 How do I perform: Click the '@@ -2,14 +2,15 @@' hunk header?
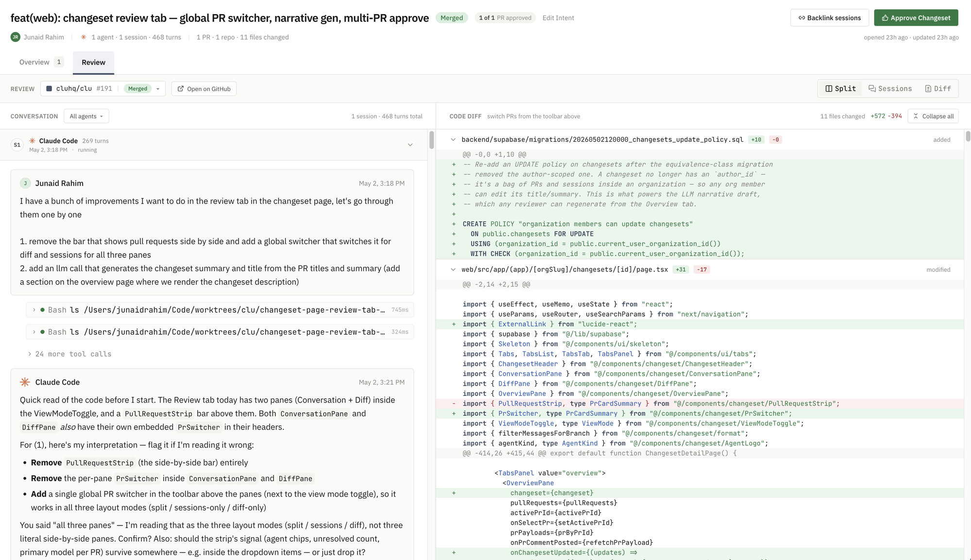(496, 285)
